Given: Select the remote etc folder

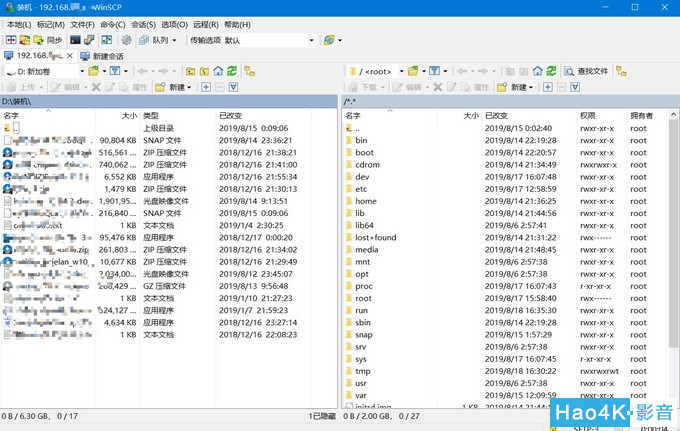Looking at the screenshot, I should pos(361,189).
